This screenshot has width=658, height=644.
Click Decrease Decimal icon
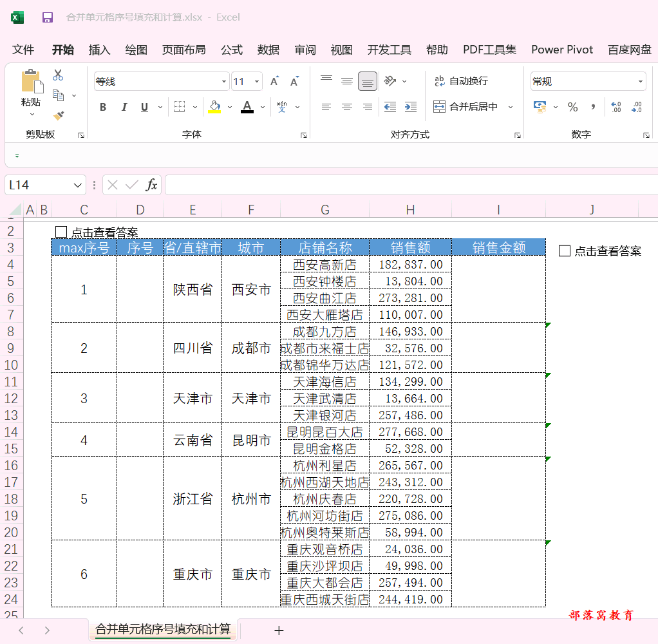click(637, 107)
